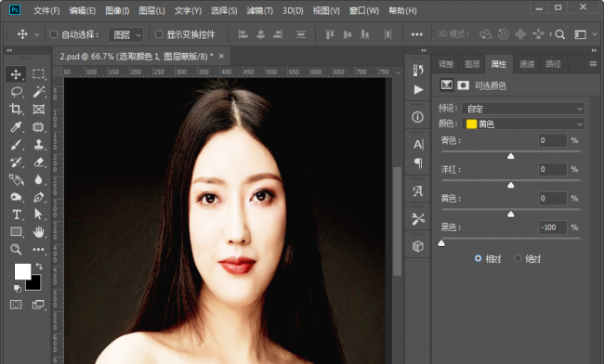Open the Move tool preset picker arrow
Viewport: 604px width, 364px height.
pos(36,34)
